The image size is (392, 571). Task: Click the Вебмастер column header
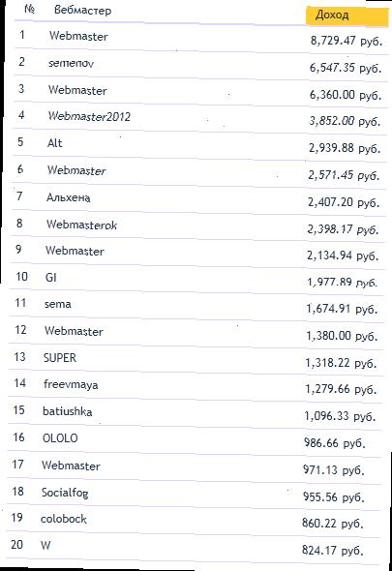82,10
